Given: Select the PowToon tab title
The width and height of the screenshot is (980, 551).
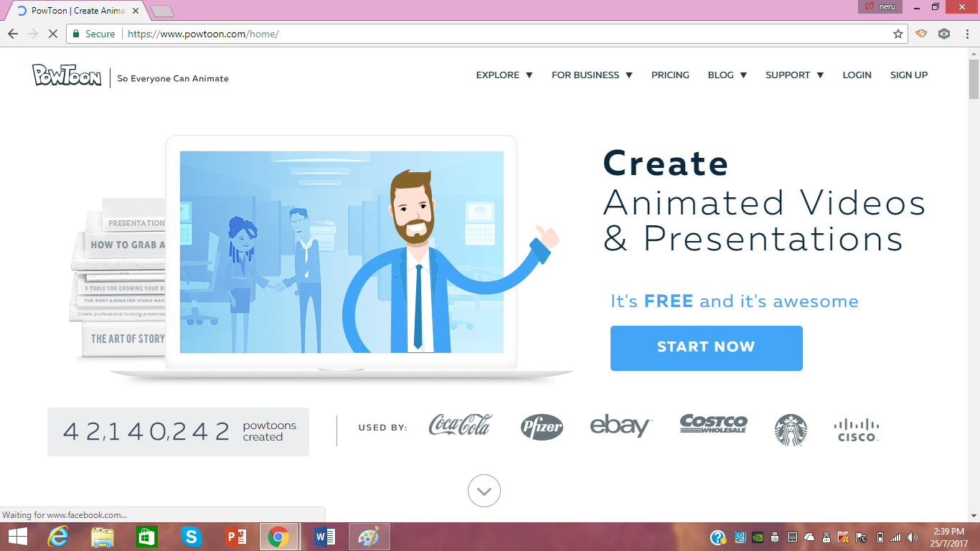Looking at the screenshot, I should pos(77,11).
